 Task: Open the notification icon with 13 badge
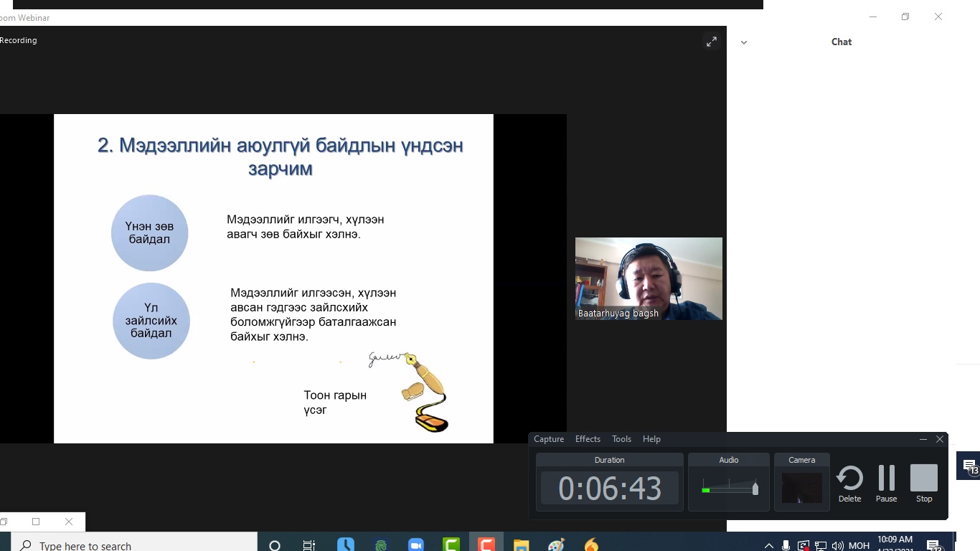coord(969,466)
